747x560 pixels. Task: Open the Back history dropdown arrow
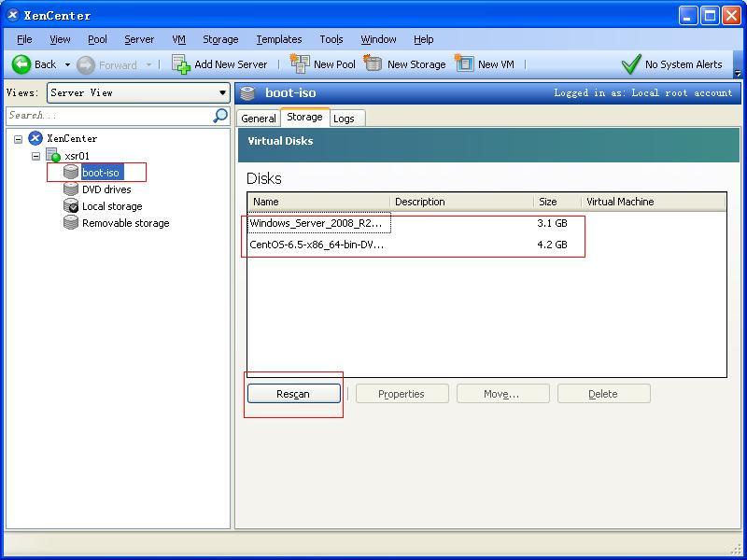click(67, 64)
